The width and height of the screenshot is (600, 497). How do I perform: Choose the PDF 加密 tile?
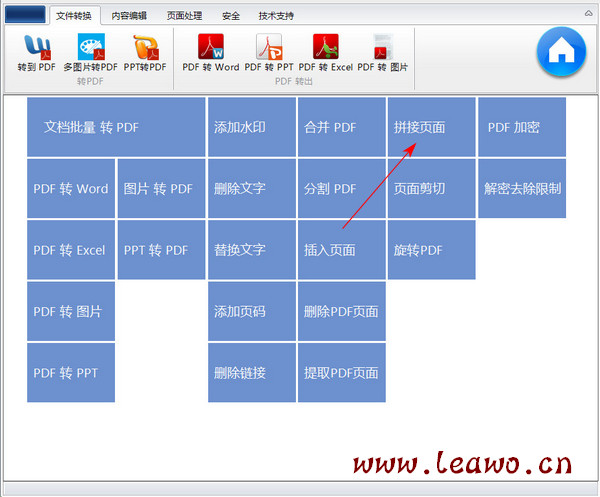[x=522, y=127]
